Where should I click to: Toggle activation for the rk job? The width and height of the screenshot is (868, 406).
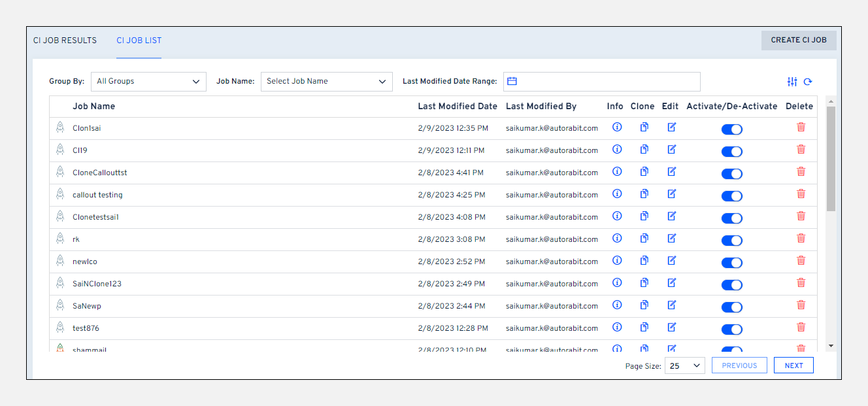point(731,240)
